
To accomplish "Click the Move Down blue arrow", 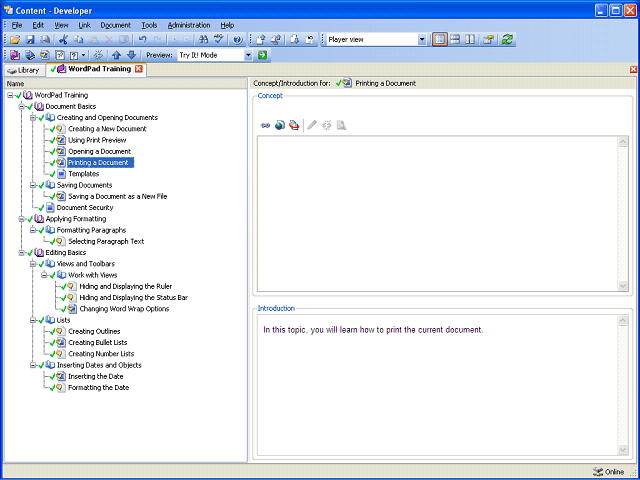I will (x=131, y=55).
